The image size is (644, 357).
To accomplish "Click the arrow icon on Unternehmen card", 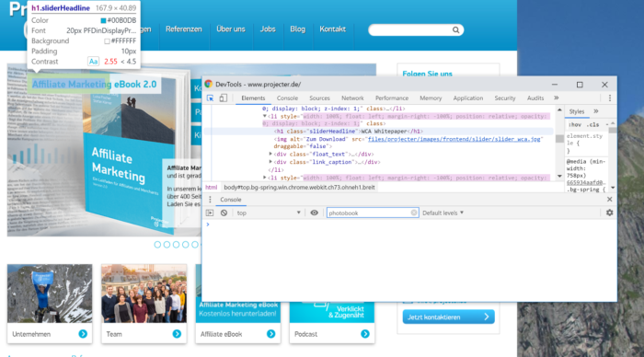I will pyautogui.click(x=83, y=334).
